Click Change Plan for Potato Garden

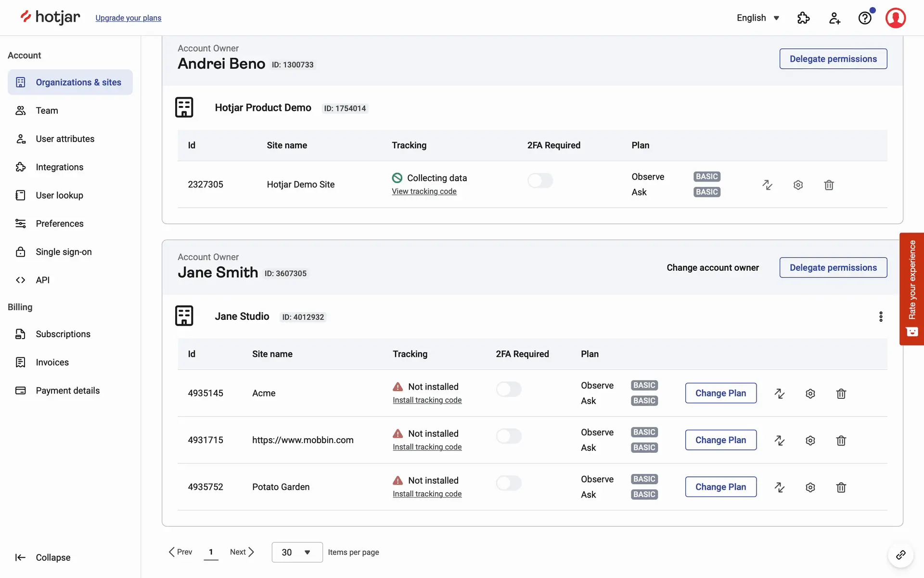[x=720, y=487]
